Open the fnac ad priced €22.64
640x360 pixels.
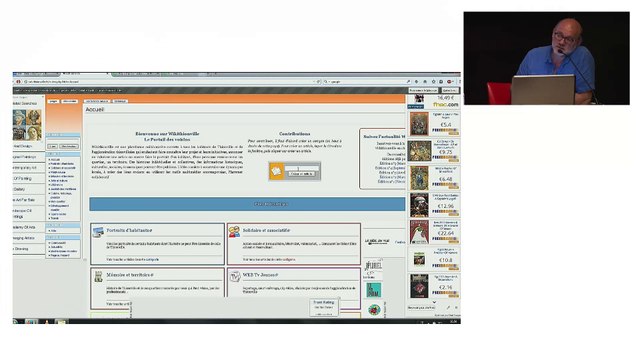[434, 232]
